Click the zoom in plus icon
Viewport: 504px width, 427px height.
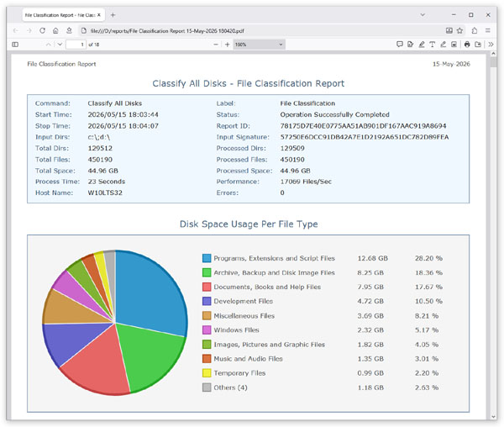[228, 45]
